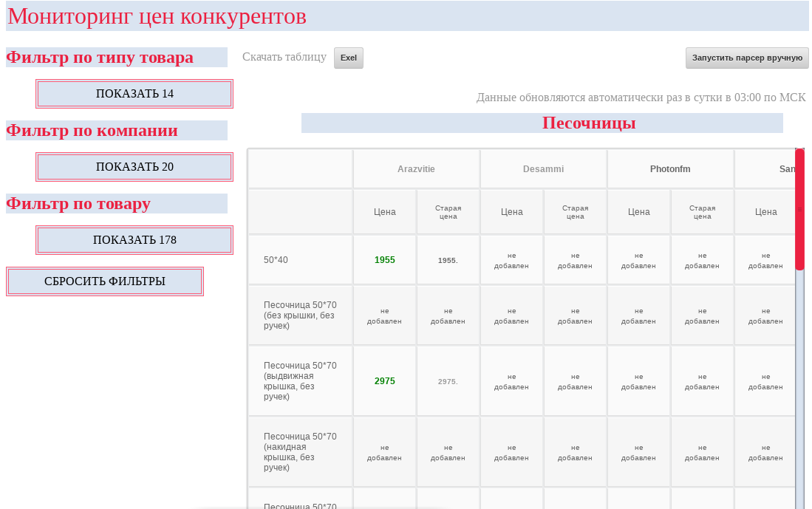Click the red vertical scrollbar thumb
The image size is (812, 509).
[x=799, y=209]
